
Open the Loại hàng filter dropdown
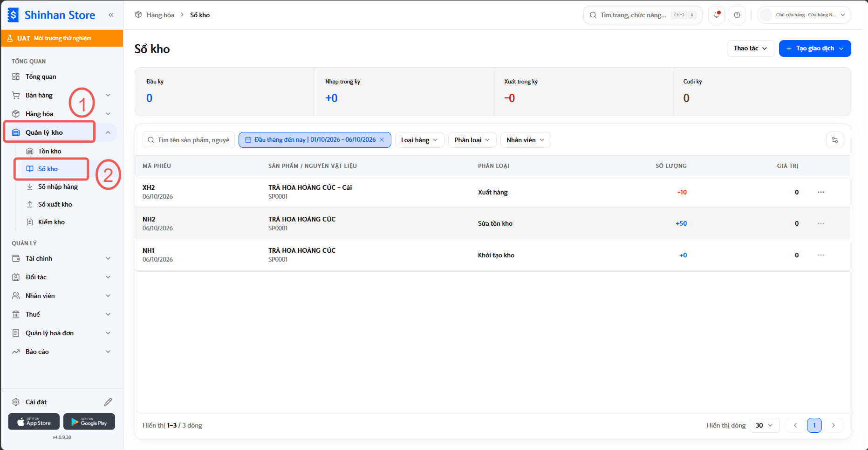coord(419,140)
